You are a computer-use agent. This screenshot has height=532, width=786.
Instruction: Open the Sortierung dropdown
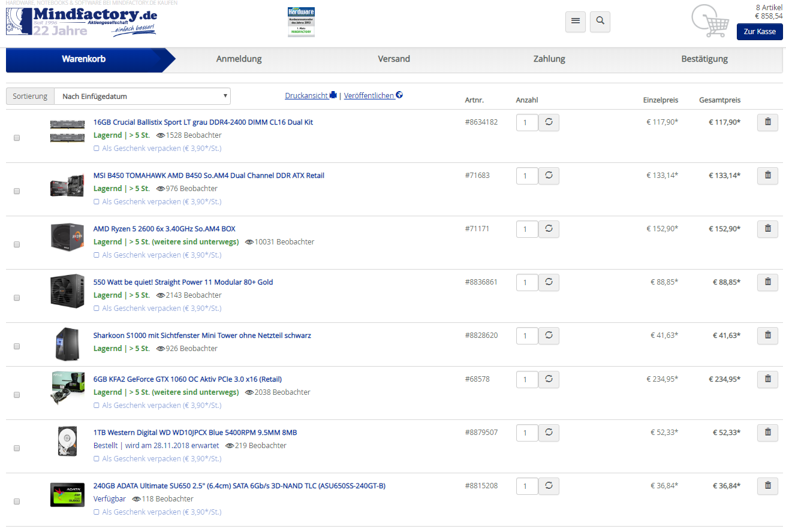point(142,96)
